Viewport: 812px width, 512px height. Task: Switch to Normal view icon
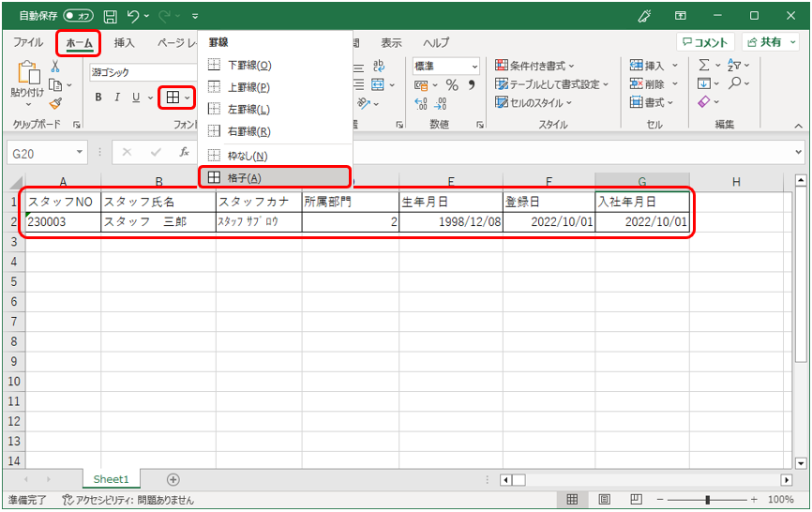572,500
